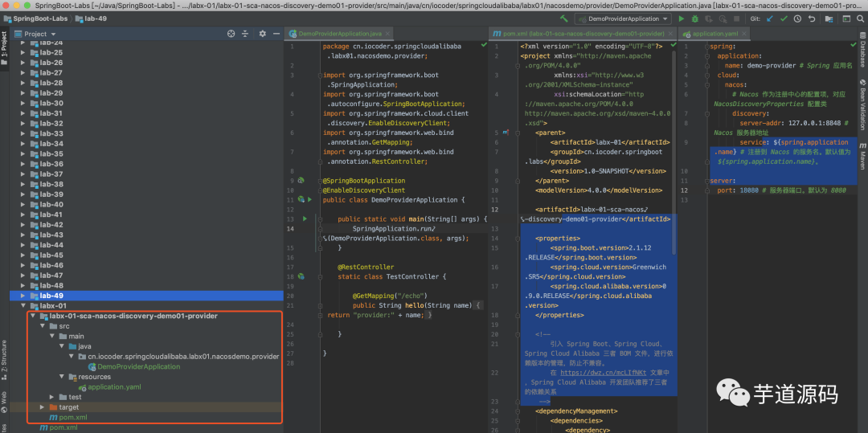Revert changes with the Git rollback arrow
This screenshot has width=868, height=433.
[812, 18]
